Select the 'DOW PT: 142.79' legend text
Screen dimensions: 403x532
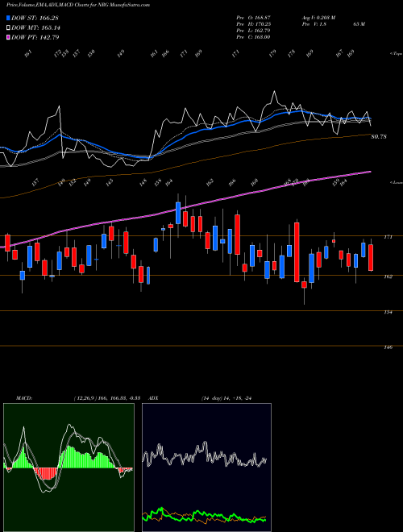coord(35,37)
